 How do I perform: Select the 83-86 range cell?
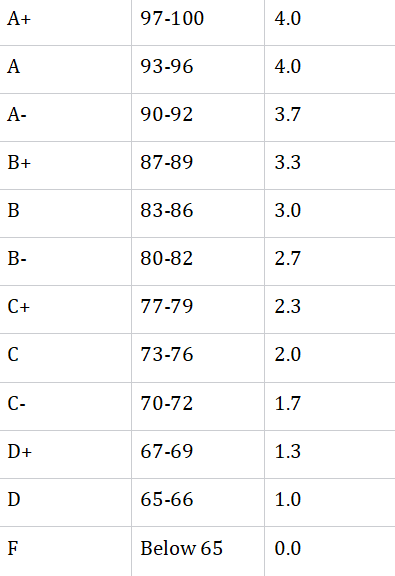[x=198, y=214]
